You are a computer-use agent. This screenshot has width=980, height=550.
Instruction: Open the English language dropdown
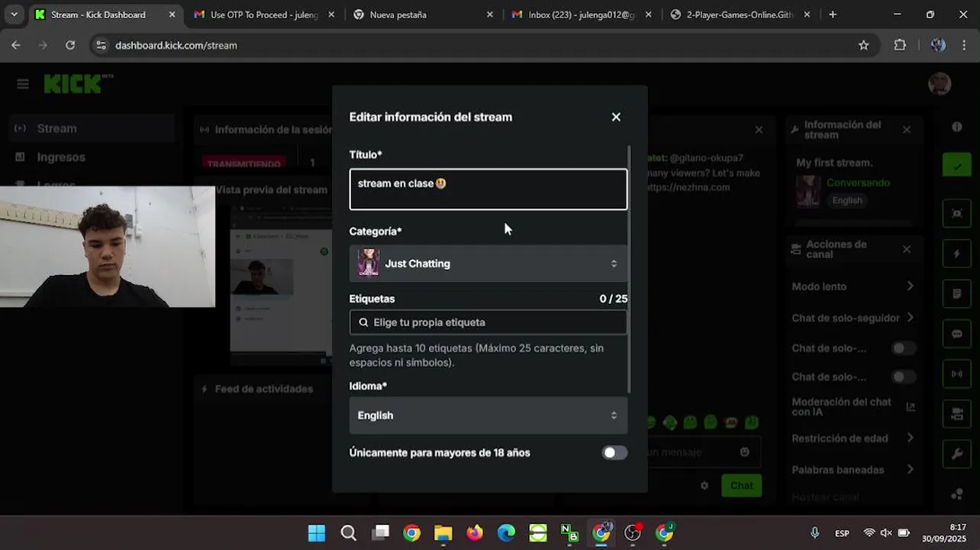coord(488,416)
